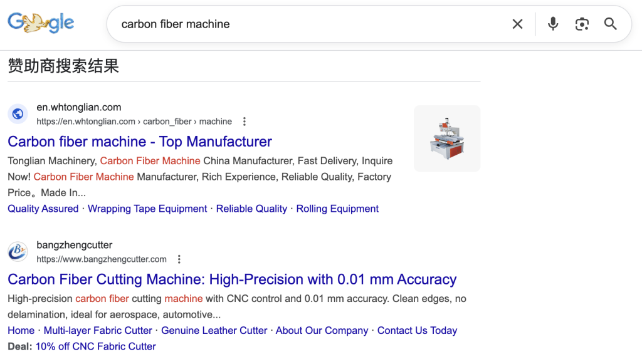Clear the search query with X
Image resolution: width=642 pixels, height=364 pixels.
tap(517, 24)
